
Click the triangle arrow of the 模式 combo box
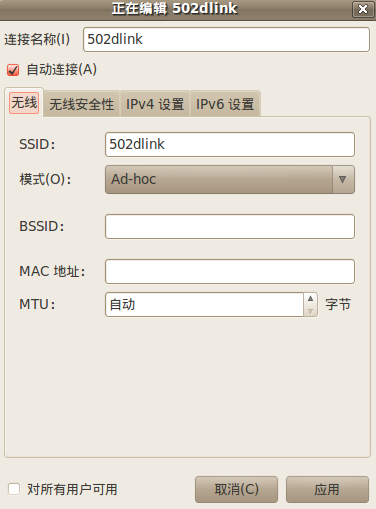[342, 180]
